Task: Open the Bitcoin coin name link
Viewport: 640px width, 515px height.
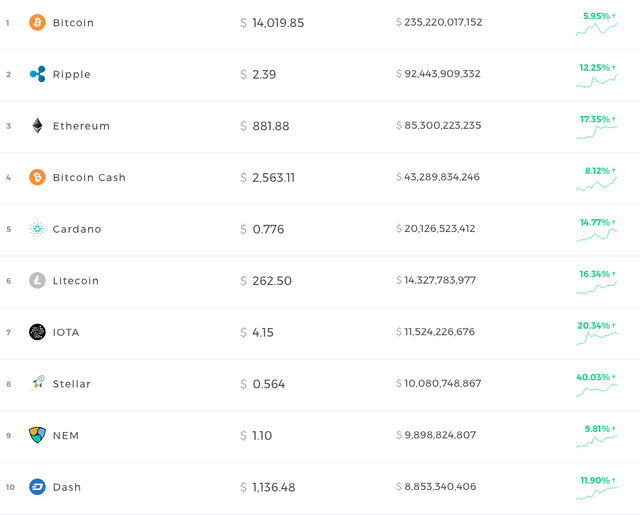Action: click(x=73, y=22)
